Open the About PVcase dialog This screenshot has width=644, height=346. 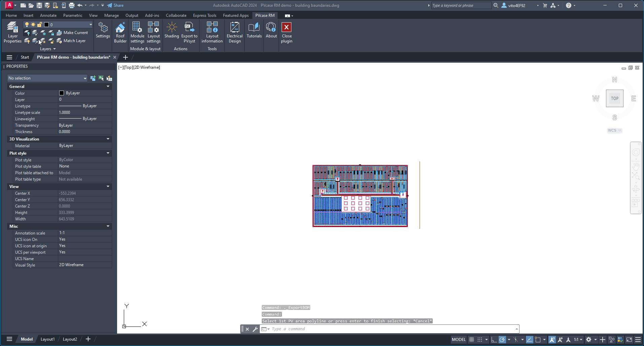tap(271, 30)
